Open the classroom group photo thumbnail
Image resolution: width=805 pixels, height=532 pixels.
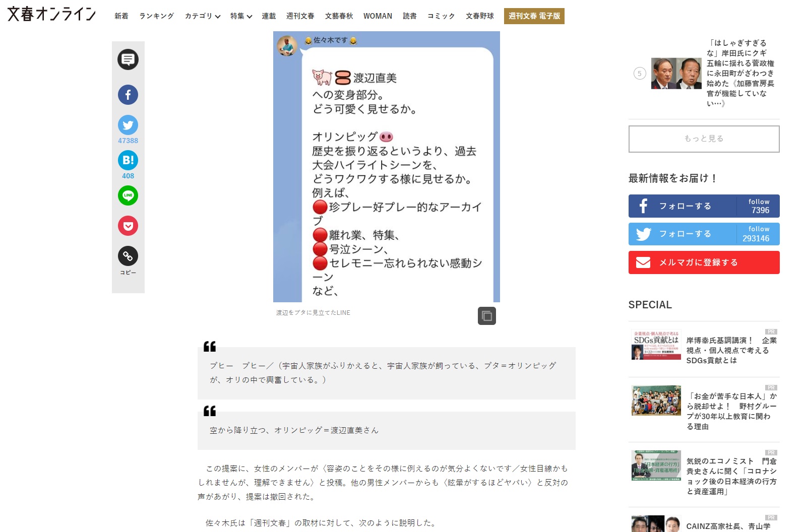[656, 401]
